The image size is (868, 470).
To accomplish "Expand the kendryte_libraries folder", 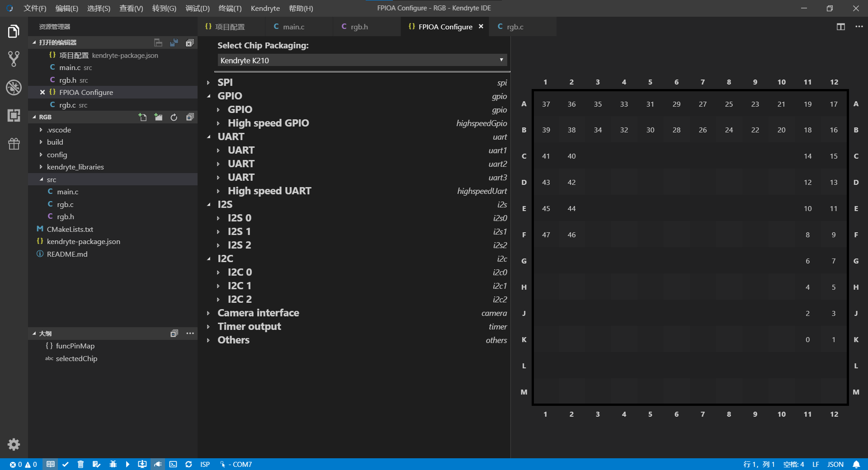I will click(113, 167).
